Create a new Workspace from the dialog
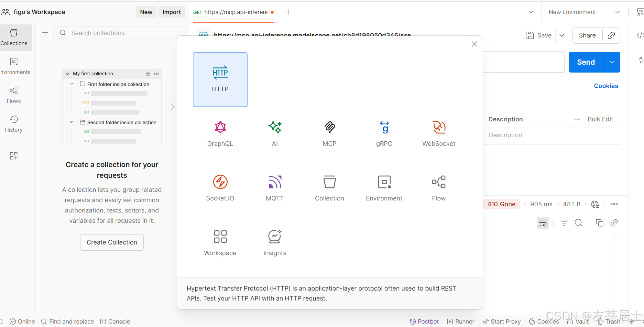644x327 pixels. (220, 243)
